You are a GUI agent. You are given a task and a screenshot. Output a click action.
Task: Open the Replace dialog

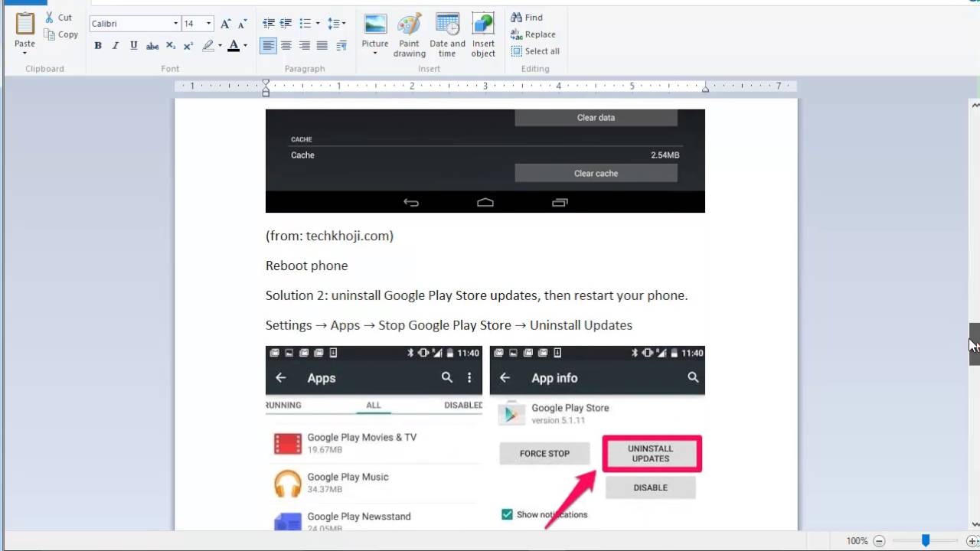point(533,34)
